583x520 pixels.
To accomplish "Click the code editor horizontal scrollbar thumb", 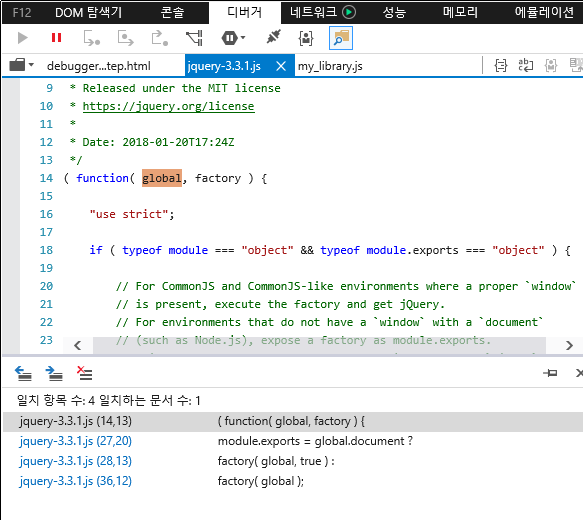I will click(319, 345).
